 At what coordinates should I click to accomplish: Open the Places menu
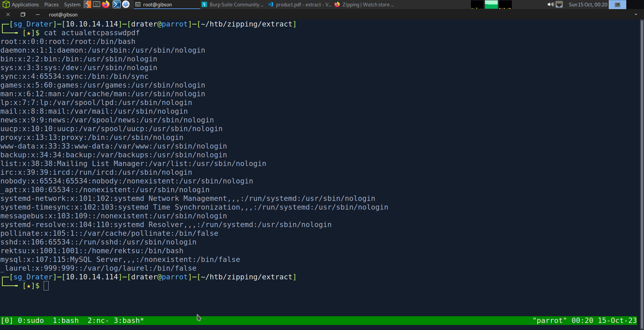tap(51, 4)
